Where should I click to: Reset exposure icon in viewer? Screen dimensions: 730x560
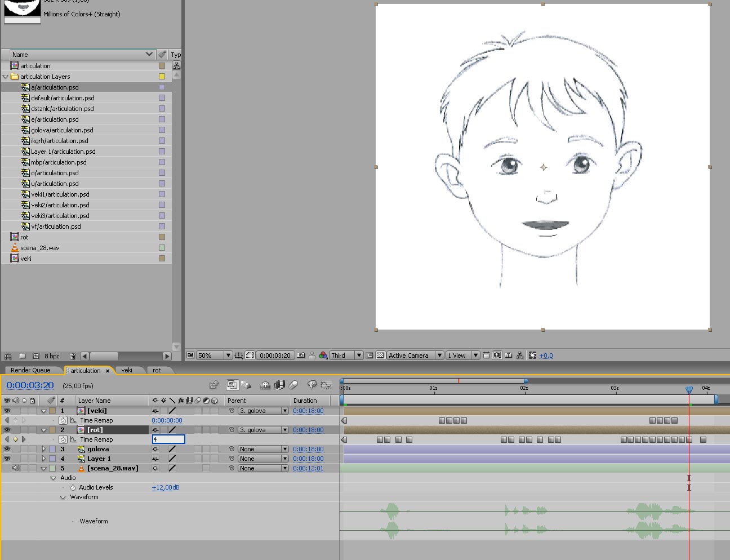coord(532,355)
